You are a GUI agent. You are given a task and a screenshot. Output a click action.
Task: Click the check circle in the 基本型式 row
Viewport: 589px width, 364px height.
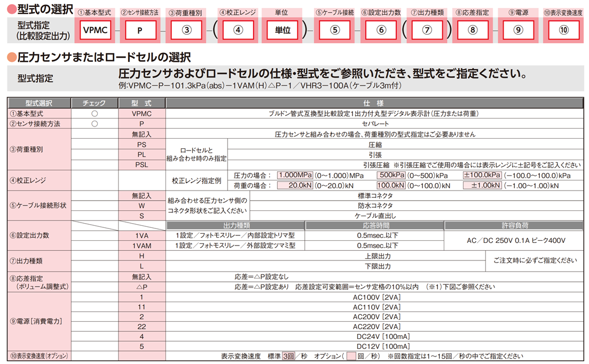coord(95,113)
